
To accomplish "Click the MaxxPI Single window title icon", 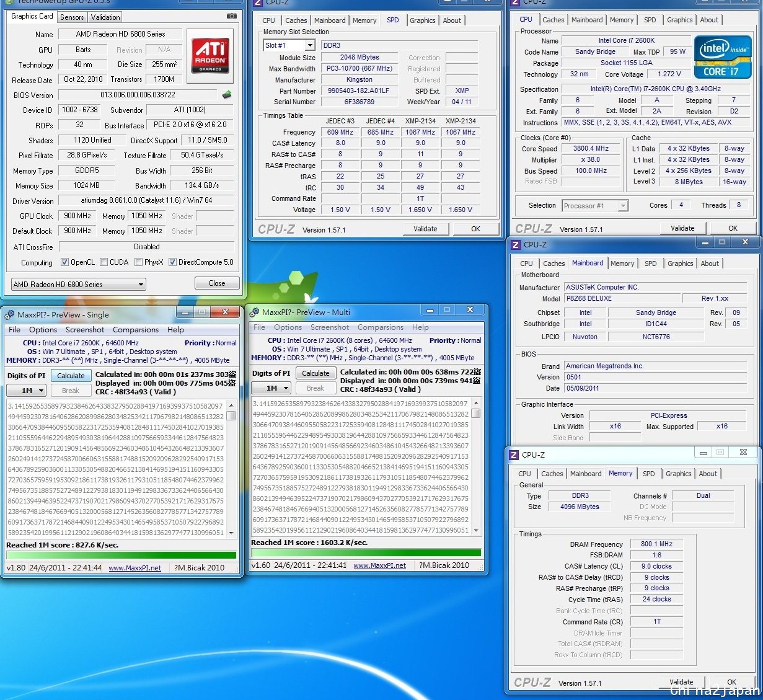I will 9,315.
